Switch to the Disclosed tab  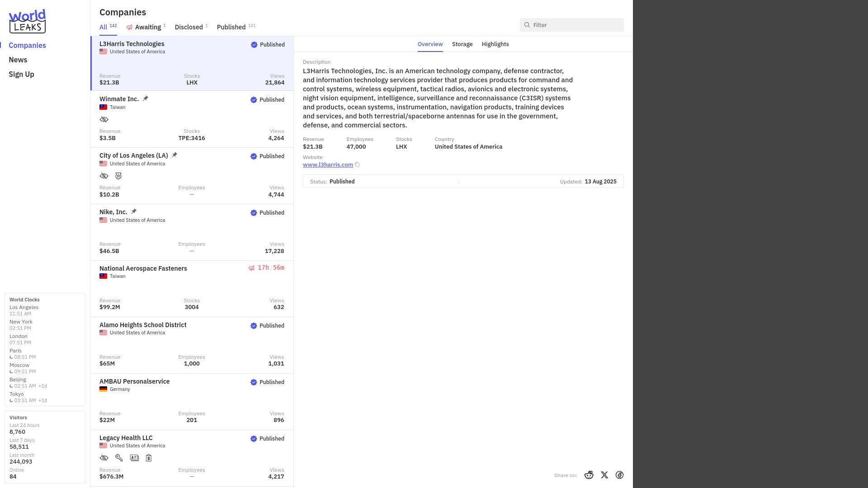[x=191, y=27]
